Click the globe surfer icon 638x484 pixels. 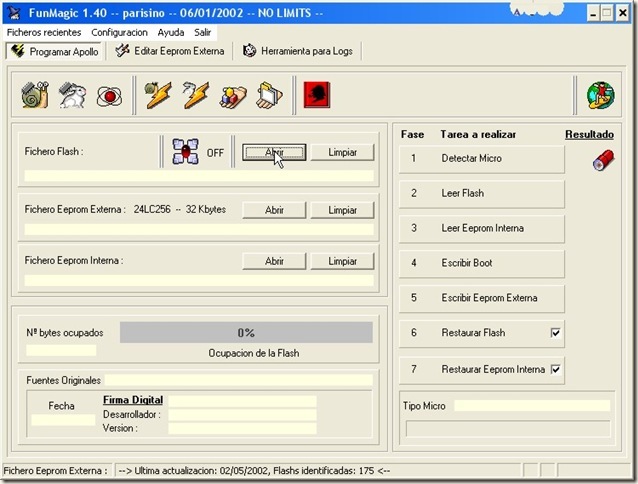point(601,95)
